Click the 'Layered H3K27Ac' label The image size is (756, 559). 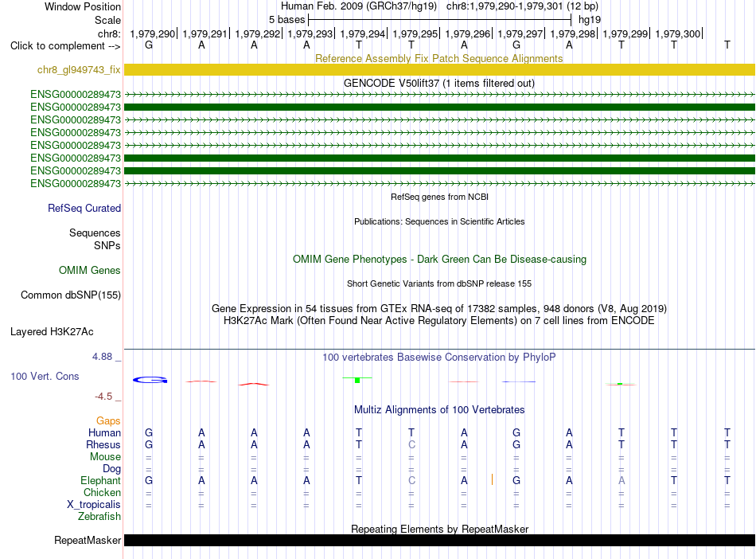point(52,331)
